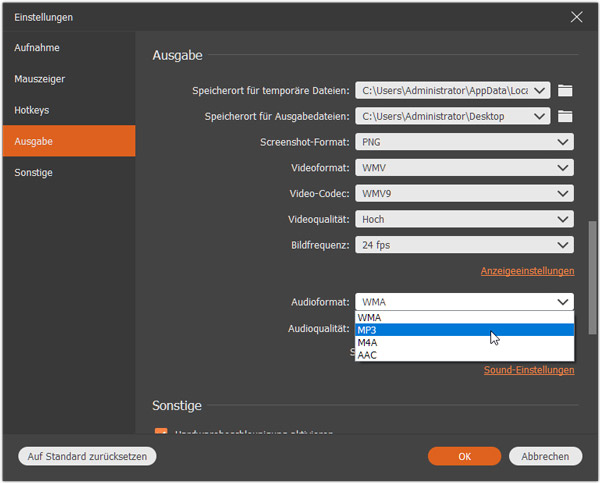Open the Anzeigeeinstellungen link
The height and width of the screenshot is (483, 600).
527,271
